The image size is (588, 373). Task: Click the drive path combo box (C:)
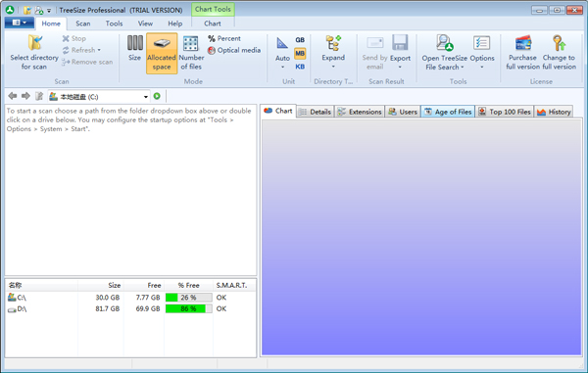(99, 97)
